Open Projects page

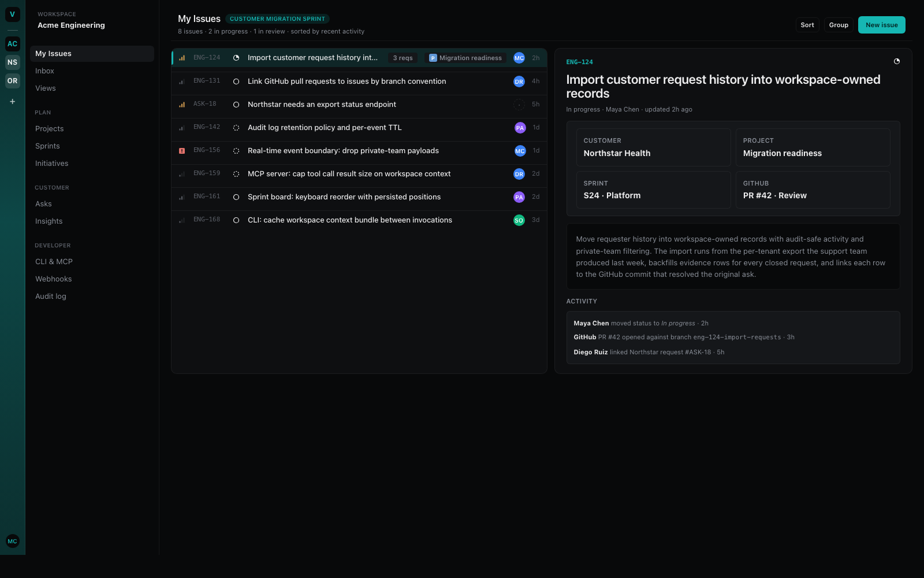click(92, 129)
